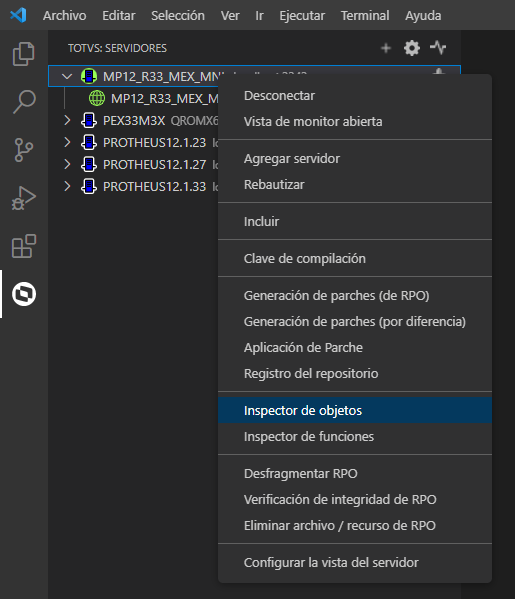The width and height of the screenshot is (515, 599).
Task: Click the PROTHEUS12.1.23 server icon
Action: click(x=89, y=142)
